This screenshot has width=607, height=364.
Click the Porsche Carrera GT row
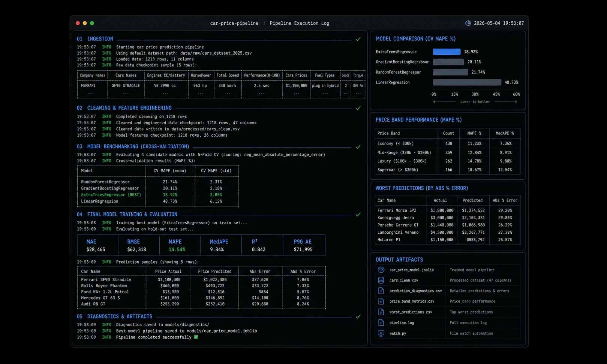(x=448, y=225)
